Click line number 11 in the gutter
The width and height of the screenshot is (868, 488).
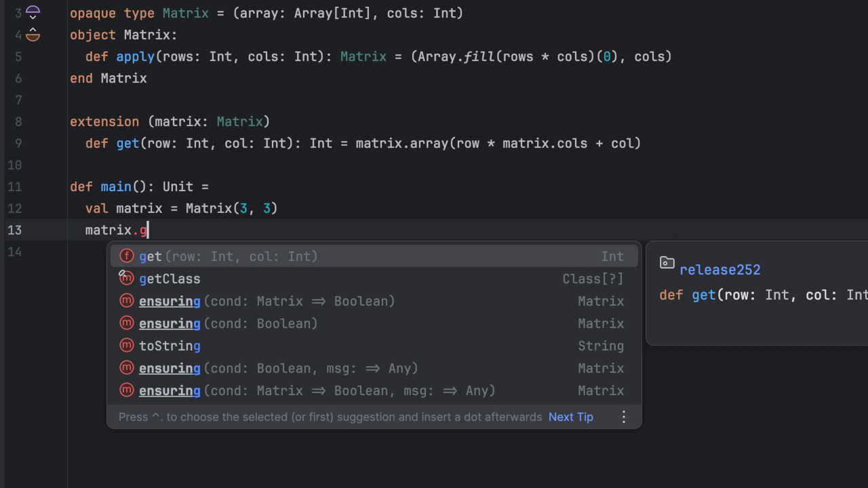[14, 186]
